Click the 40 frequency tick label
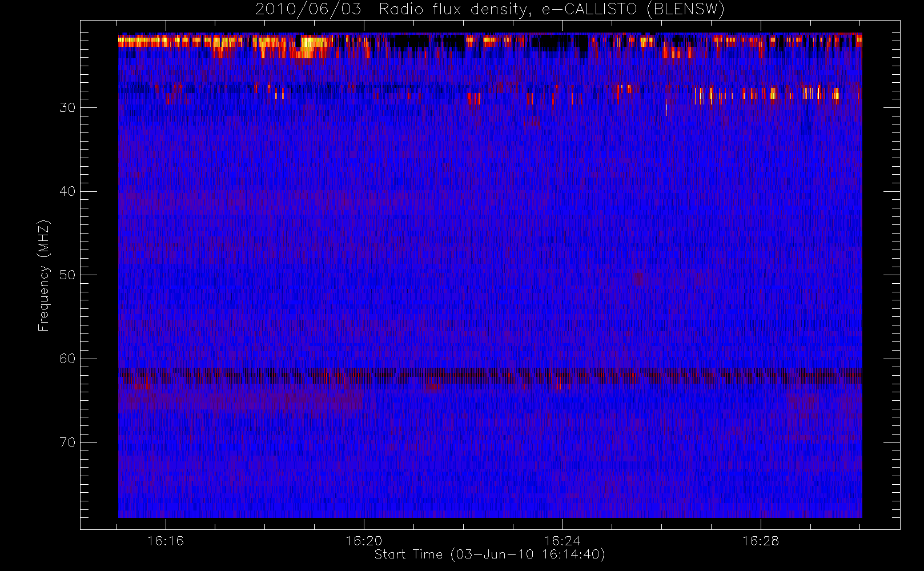Screen dimensions: 924x571 pyautogui.click(x=67, y=191)
